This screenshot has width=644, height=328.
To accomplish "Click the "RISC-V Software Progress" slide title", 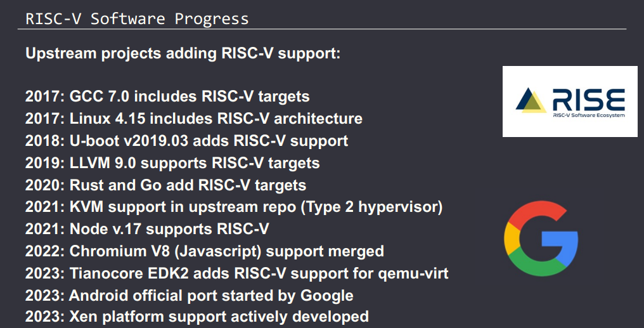I will [137, 18].
